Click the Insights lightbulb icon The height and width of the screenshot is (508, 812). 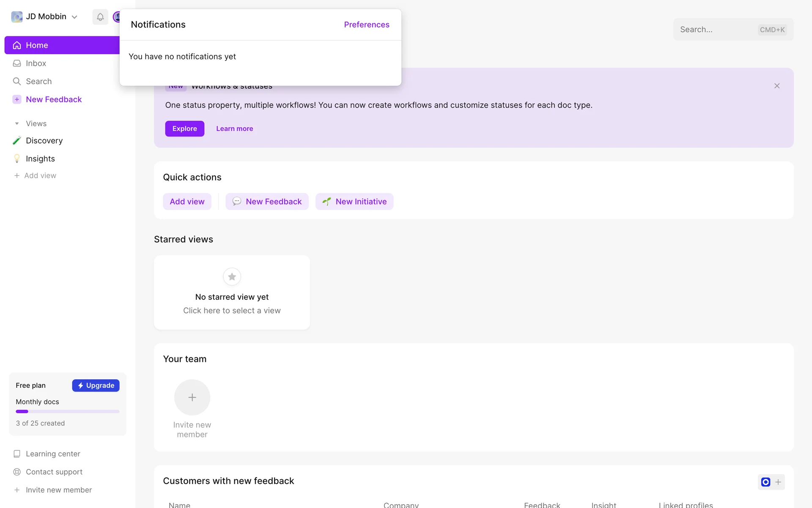17,159
